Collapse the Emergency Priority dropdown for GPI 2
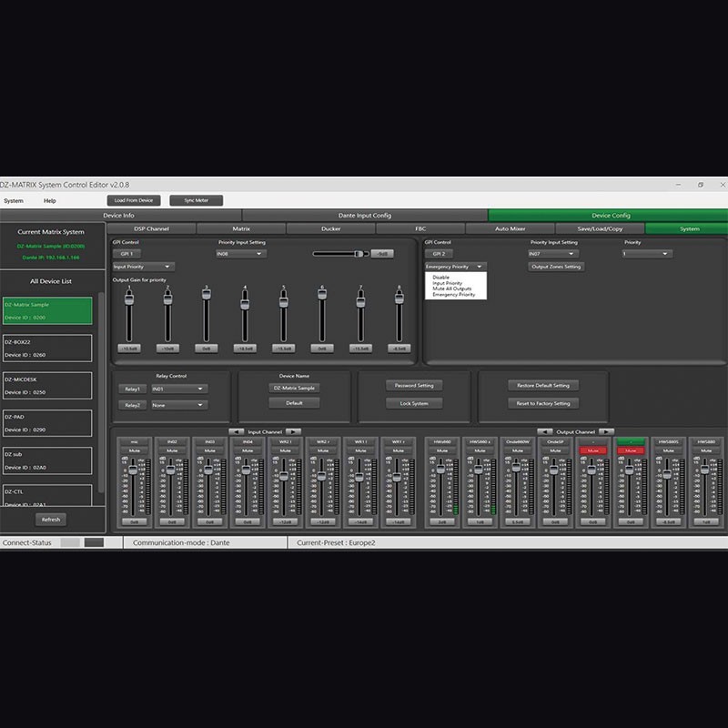Image resolution: width=728 pixels, height=728 pixels. click(456, 267)
